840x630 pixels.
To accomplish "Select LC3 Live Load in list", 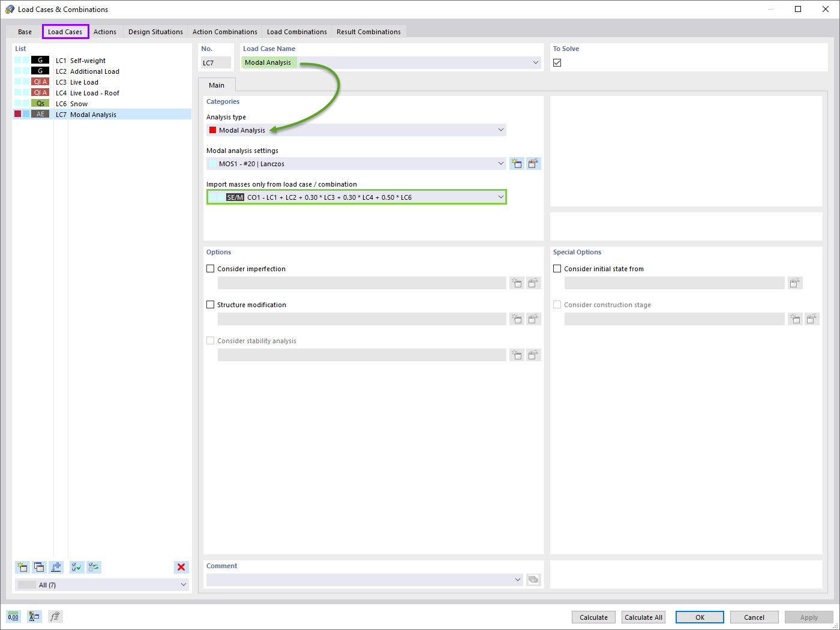I will coord(102,82).
